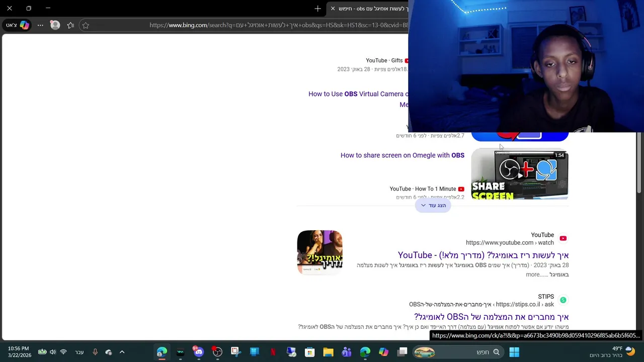Open 'איך לעשות ריז באומיגל' YouTube result title
This screenshot has width=644, height=362.
[x=484, y=255]
